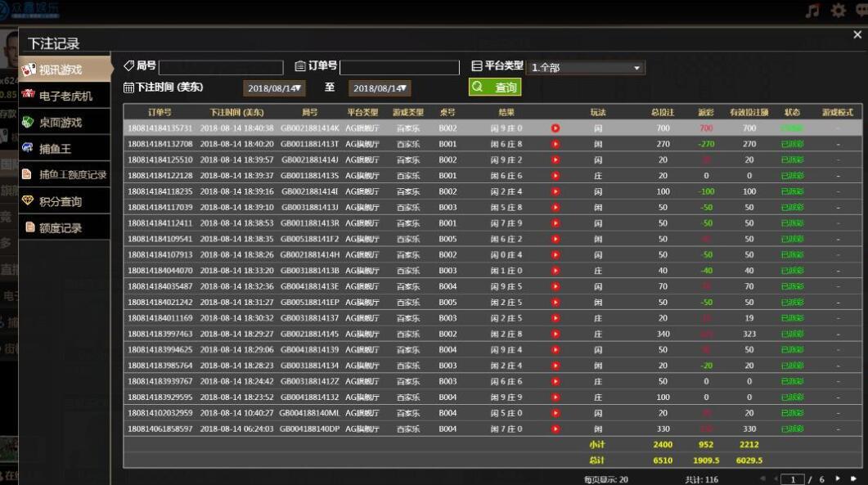Switch to the 视讯游戏 tab

point(65,70)
